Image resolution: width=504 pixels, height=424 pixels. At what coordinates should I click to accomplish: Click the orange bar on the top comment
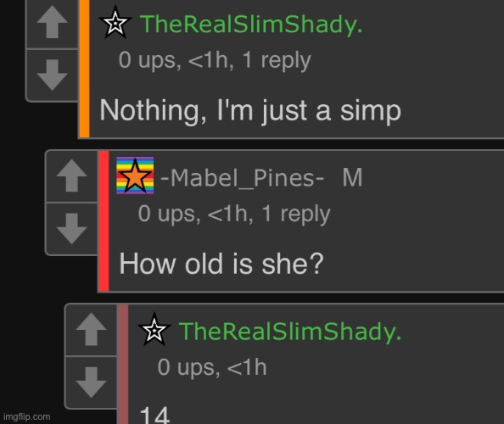(84, 69)
